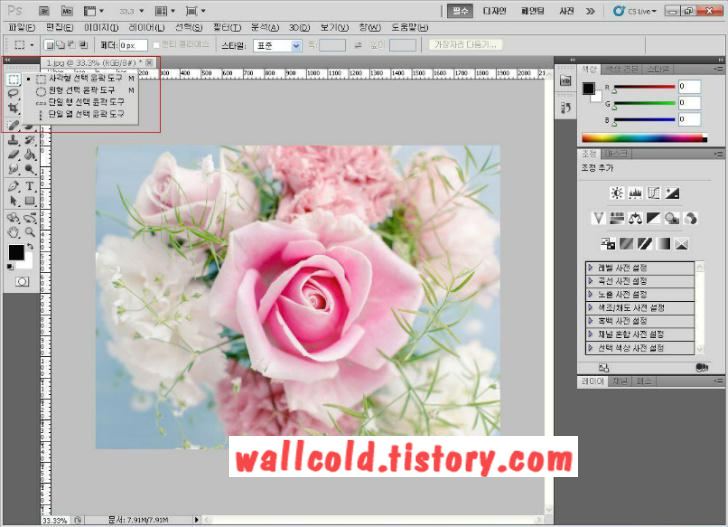Add Gradient Map adjustment

click(x=663, y=243)
